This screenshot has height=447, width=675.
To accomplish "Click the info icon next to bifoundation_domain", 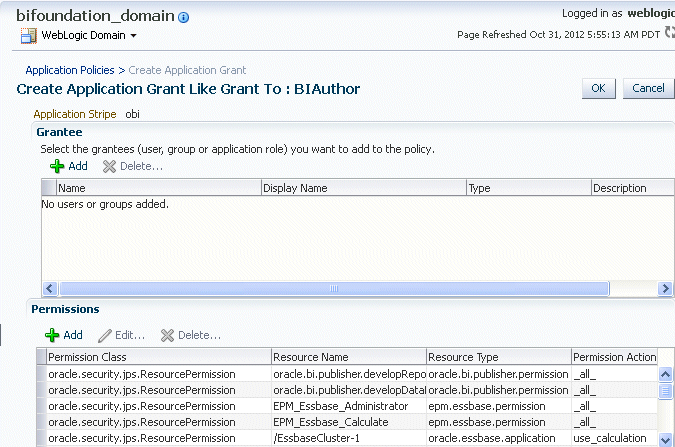I will click(x=183, y=17).
